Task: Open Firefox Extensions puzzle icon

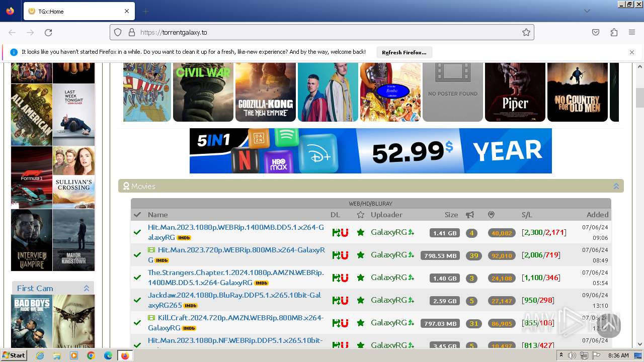Action: tap(614, 32)
